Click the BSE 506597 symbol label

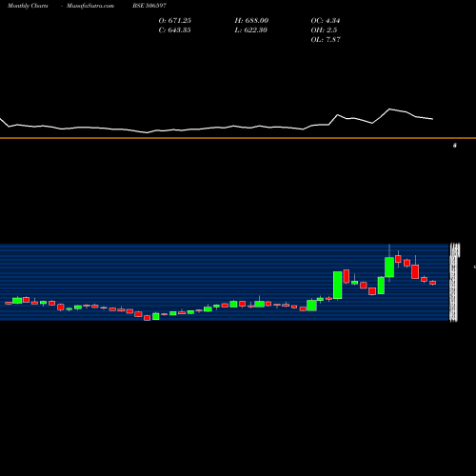click(149, 6)
